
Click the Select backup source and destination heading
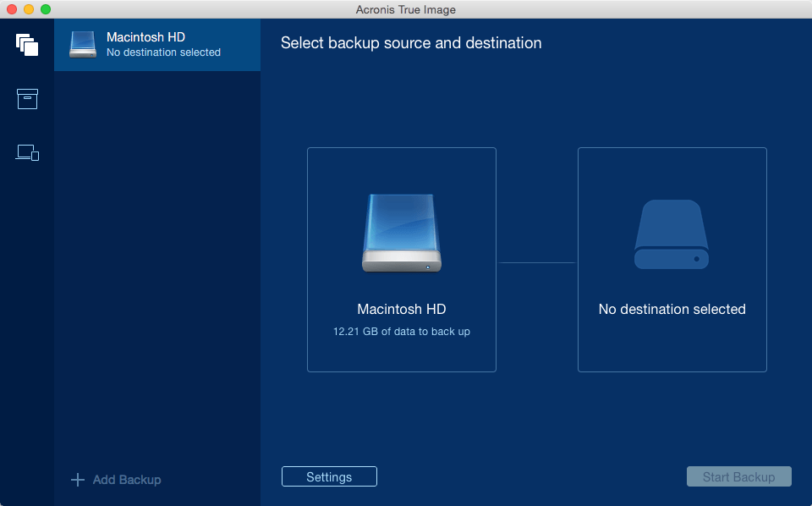coord(411,43)
